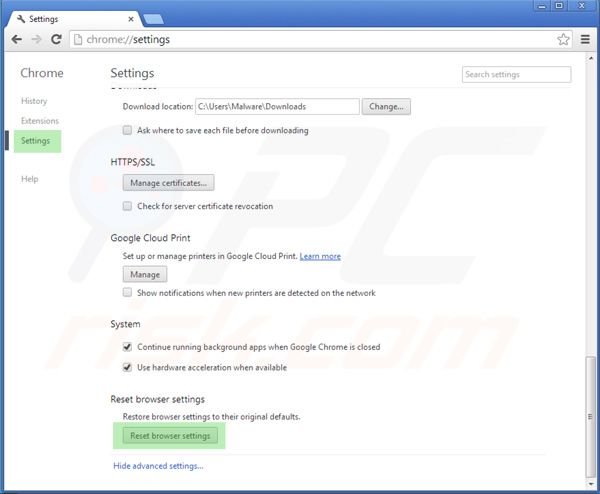Image resolution: width=600 pixels, height=494 pixels.
Task: Click 'Restore browser settings to their original defaults' text
Action: 211,417
